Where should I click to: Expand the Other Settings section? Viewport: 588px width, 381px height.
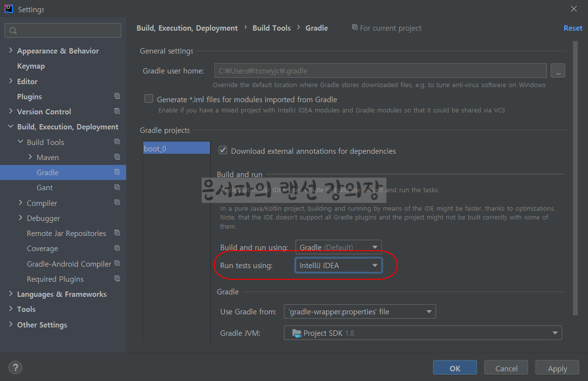tap(11, 324)
